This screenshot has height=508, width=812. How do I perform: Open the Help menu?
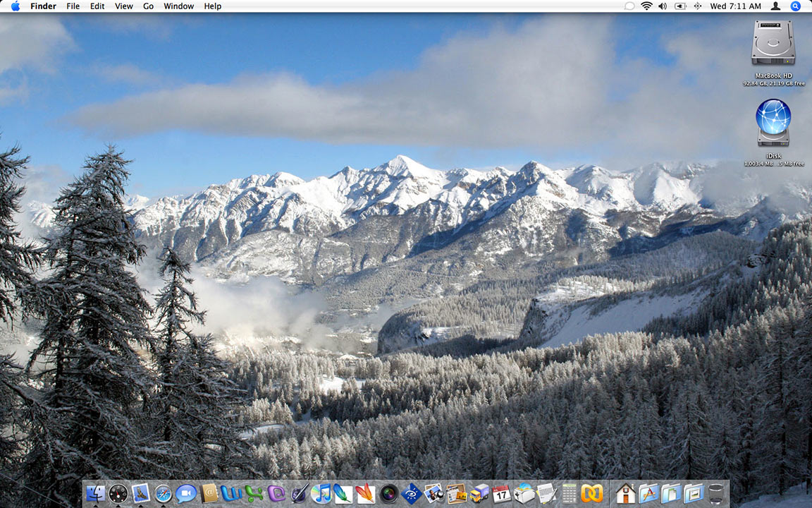coord(213,6)
